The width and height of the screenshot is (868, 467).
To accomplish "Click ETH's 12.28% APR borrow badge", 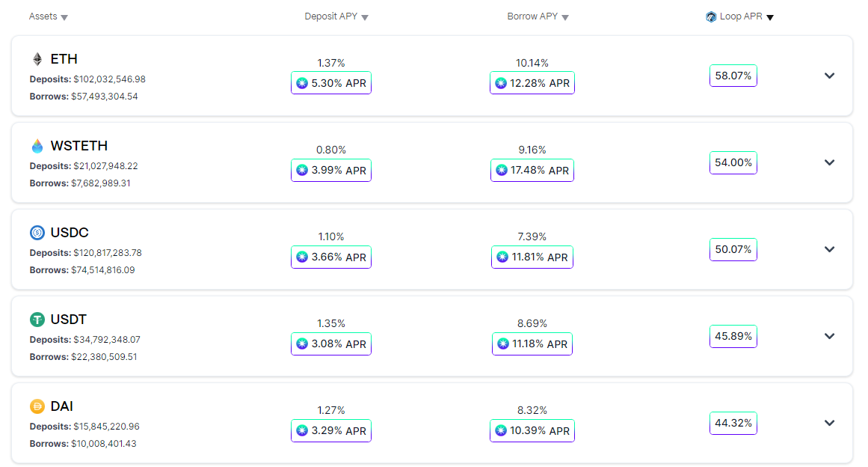I will click(x=532, y=82).
